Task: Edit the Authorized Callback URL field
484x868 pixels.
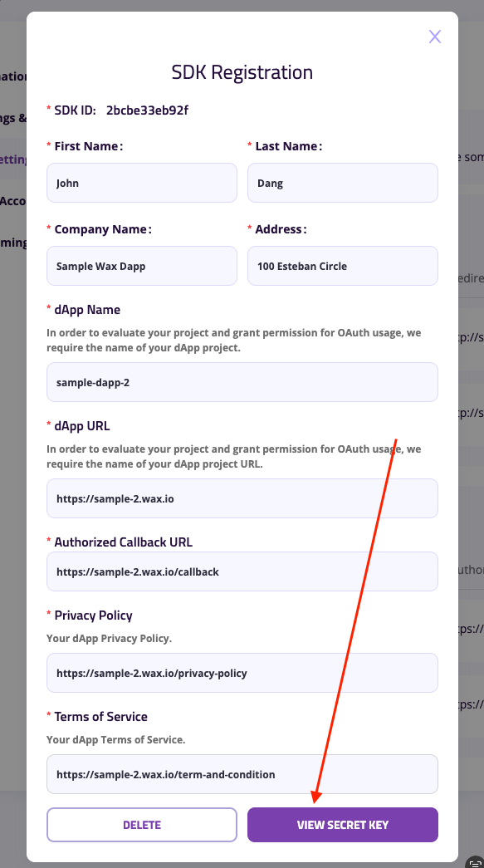Action: [x=242, y=571]
